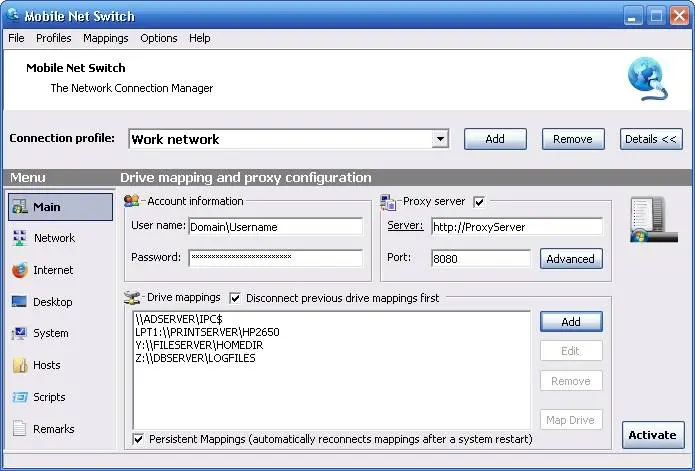This screenshot has height=471, width=695.
Task: Click the drive mapping Edit button
Action: 571,351
